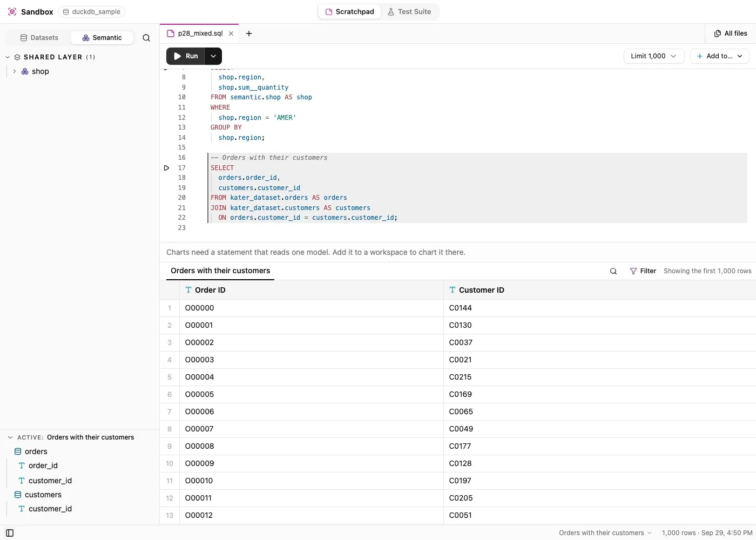Click the Shared Layer stack icon
The height and width of the screenshot is (540, 756).
pos(17,57)
